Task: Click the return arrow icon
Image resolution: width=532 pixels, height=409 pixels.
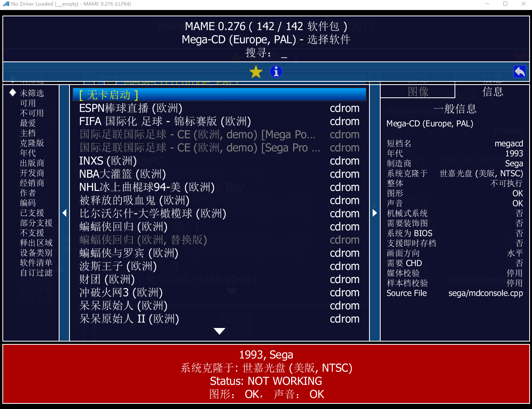Action: [x=520, y=72]
